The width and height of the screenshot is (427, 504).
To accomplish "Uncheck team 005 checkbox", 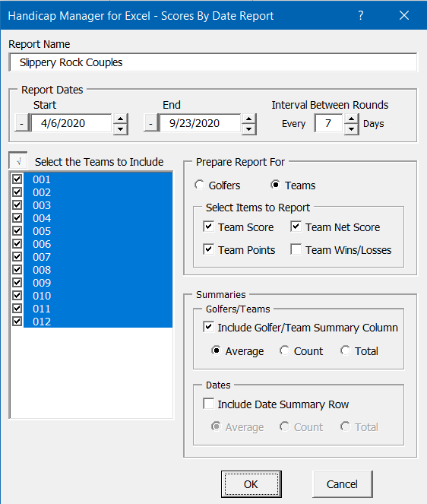I will point(17,230).
